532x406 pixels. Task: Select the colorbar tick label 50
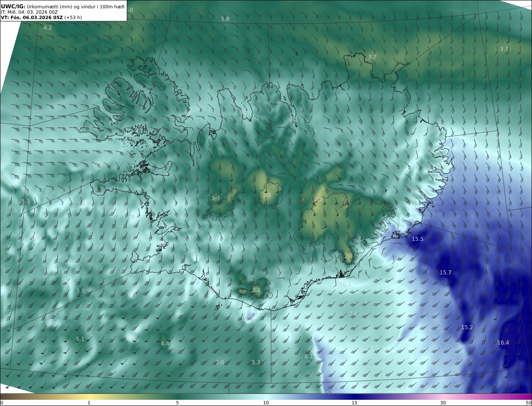click(x=529, y=403)
